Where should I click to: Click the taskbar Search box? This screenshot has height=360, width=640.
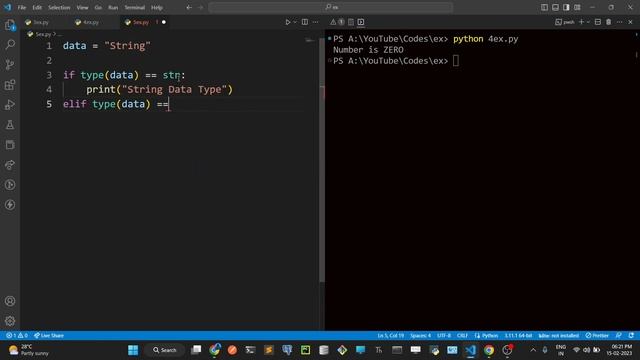(164, 350)
